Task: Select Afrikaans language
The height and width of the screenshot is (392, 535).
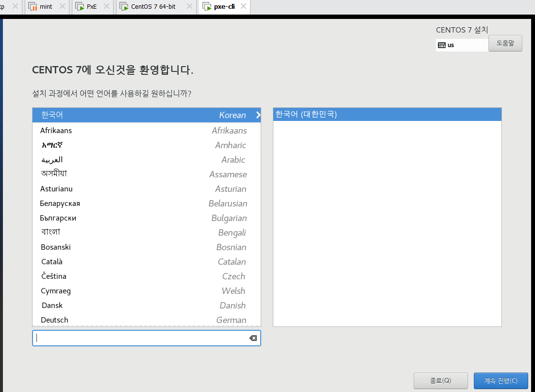Action: (x=147, y=131)
